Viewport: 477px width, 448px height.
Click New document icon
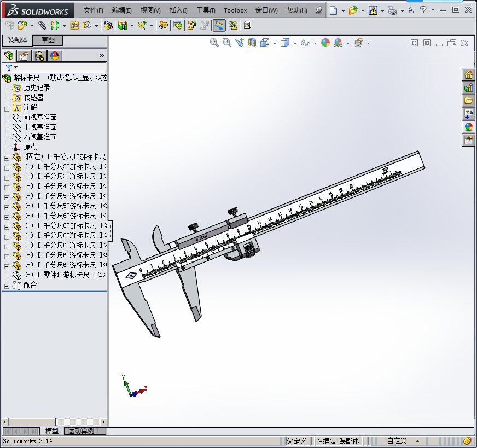tap(334, 10)
